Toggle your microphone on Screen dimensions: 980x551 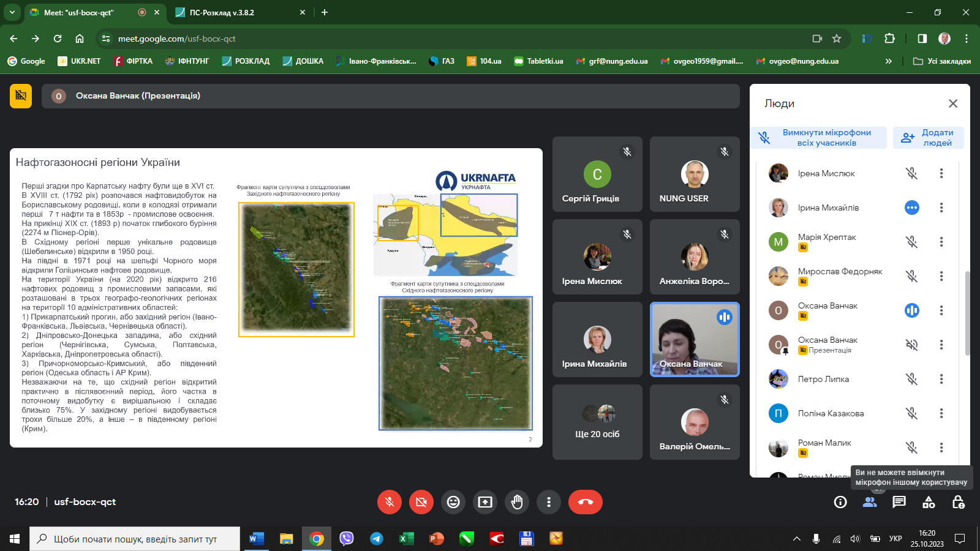pos(390,502)
